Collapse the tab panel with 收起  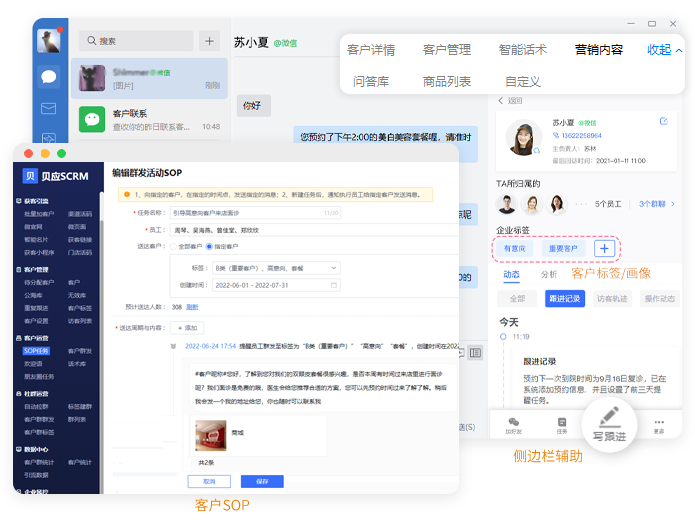664,50
